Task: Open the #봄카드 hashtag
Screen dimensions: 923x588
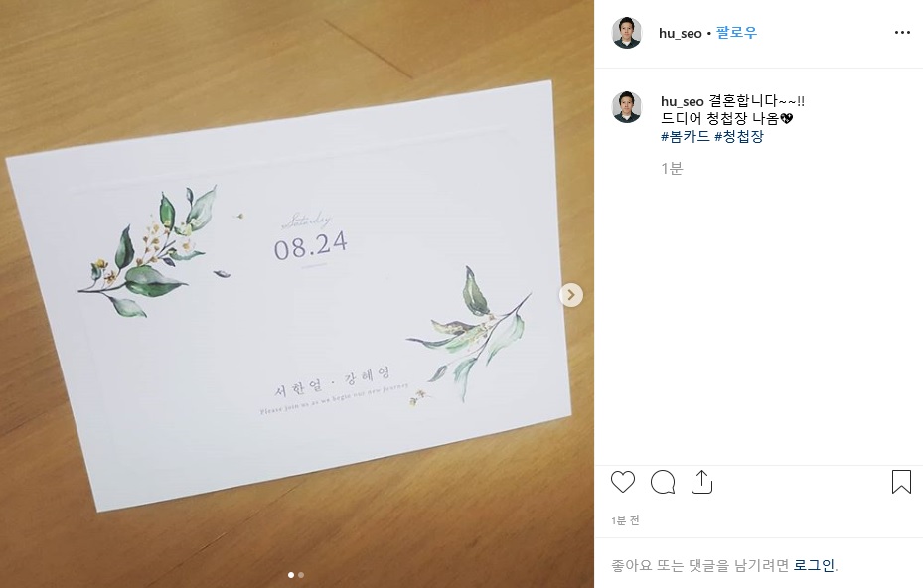Action: tap(686, 136)
